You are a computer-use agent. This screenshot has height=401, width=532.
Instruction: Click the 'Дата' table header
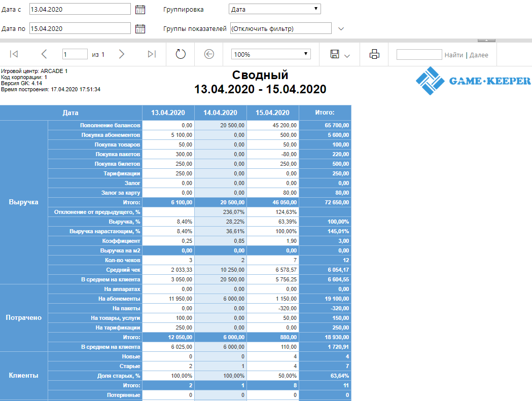coord(70,113)
